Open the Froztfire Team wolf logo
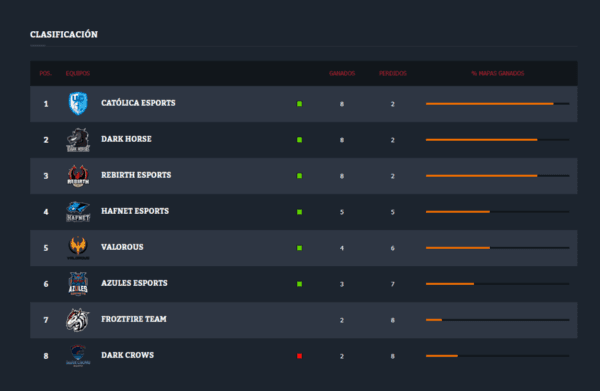Screen dimensions: 600x391 78,320
